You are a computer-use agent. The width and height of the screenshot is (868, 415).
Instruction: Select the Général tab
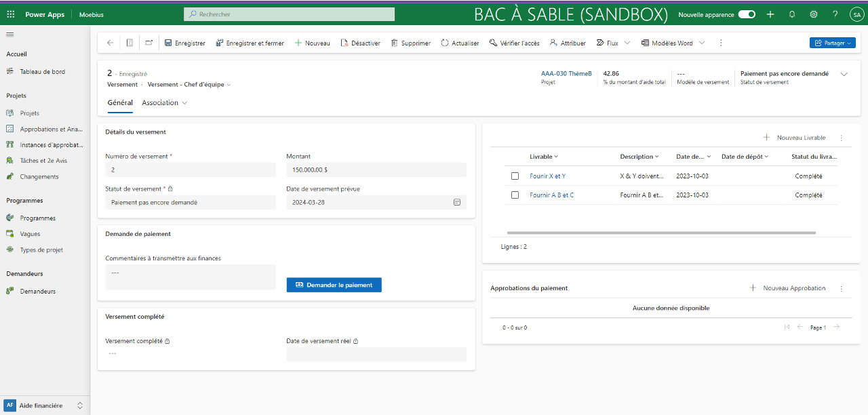click(x=120, y=103)
